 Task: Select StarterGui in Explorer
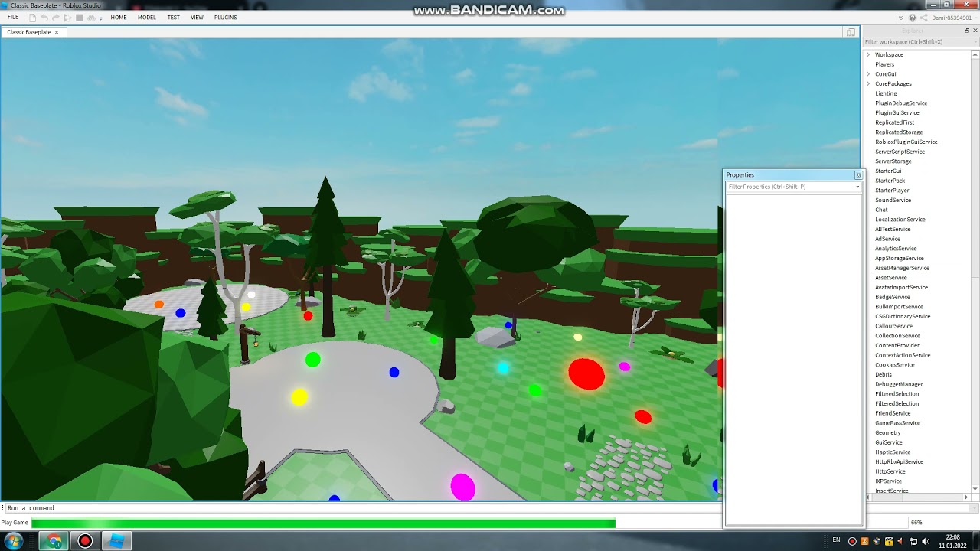coord(888,171)
